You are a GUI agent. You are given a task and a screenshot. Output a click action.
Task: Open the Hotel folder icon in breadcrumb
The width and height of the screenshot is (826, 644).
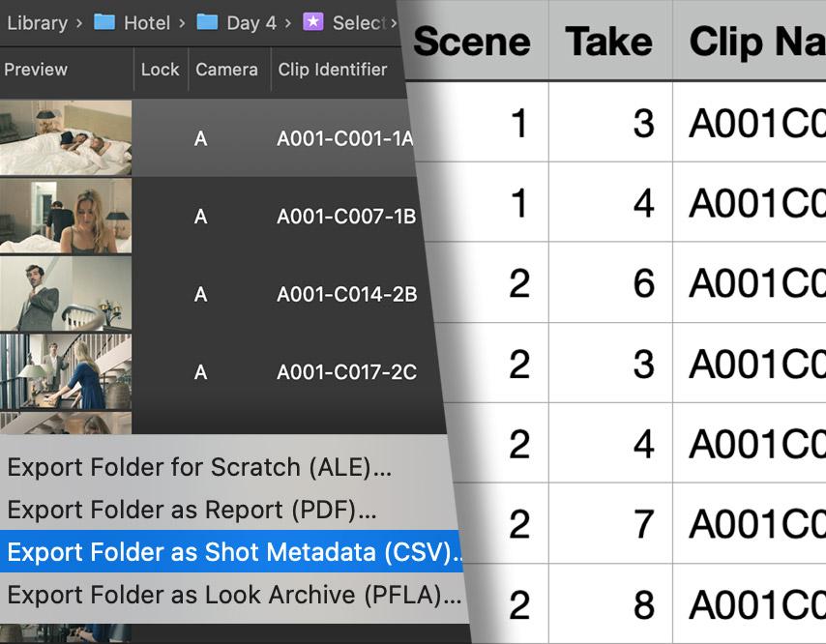[104, 22]
